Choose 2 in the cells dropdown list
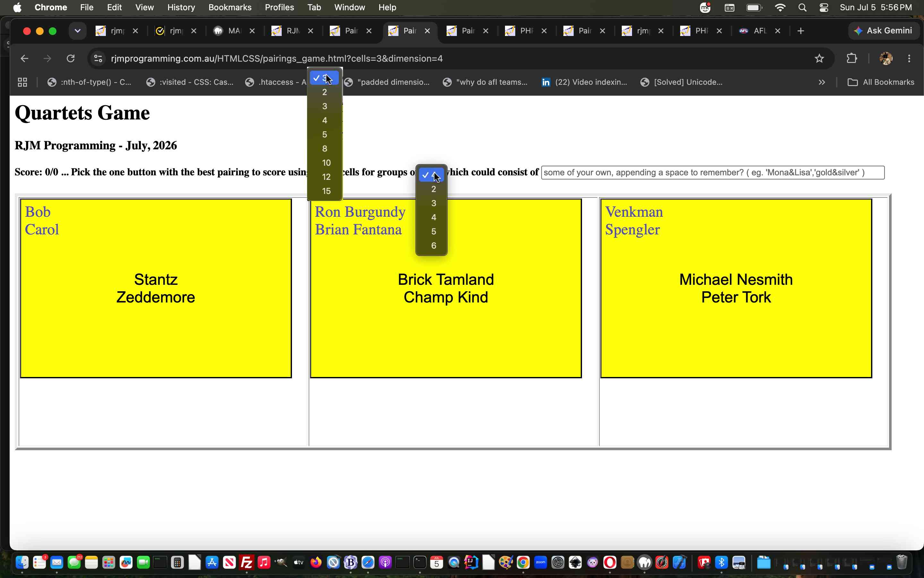 pos(325,92)
